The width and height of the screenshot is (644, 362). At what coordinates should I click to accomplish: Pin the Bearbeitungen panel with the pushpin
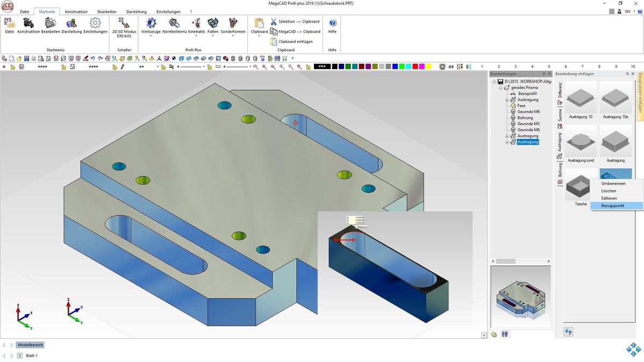point(544,73)
